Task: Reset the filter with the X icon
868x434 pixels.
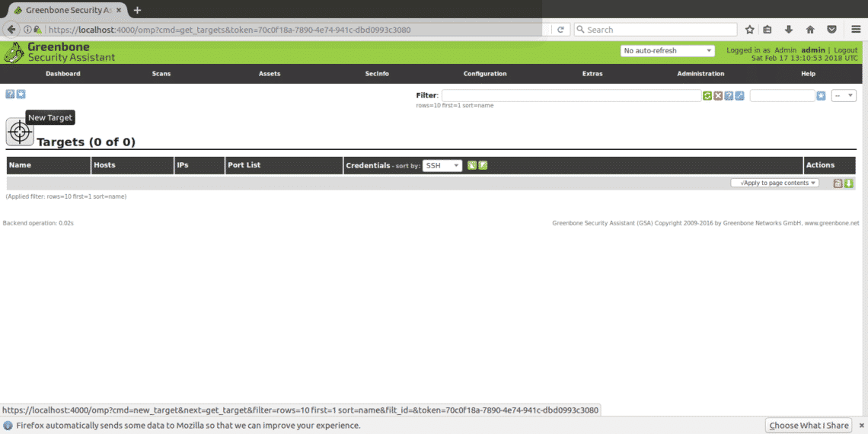Action: [718, 96]
